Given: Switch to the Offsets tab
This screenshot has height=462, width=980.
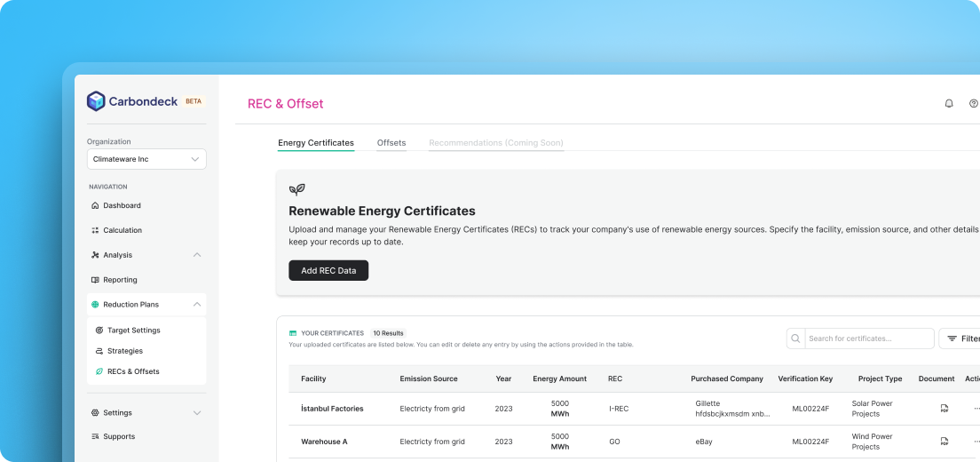Looking at the screenshot, I should click(x=391, y=143).
